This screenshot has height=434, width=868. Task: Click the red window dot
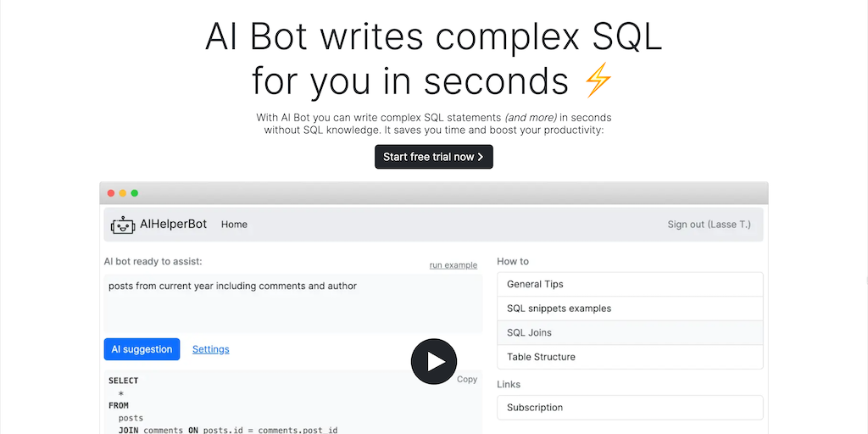tap(111, 193)
